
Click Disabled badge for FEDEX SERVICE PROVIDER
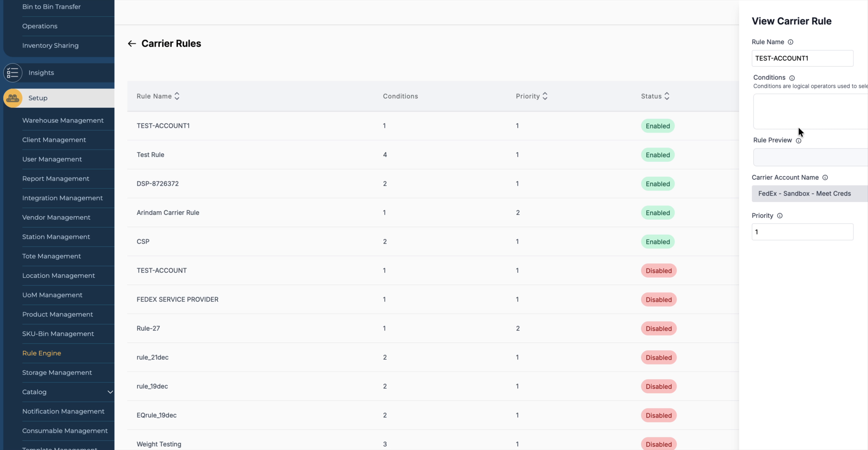pyautogui.click(x=658, y=300)
